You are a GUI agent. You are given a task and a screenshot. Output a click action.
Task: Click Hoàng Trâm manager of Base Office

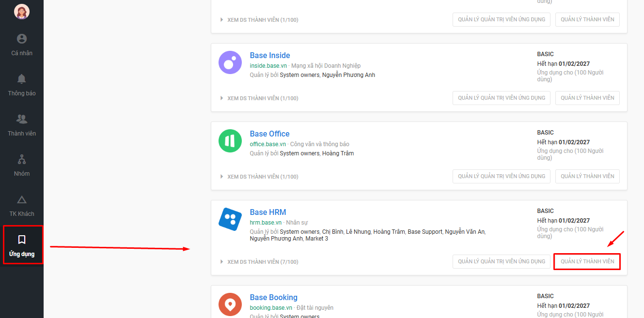(338, 153)
